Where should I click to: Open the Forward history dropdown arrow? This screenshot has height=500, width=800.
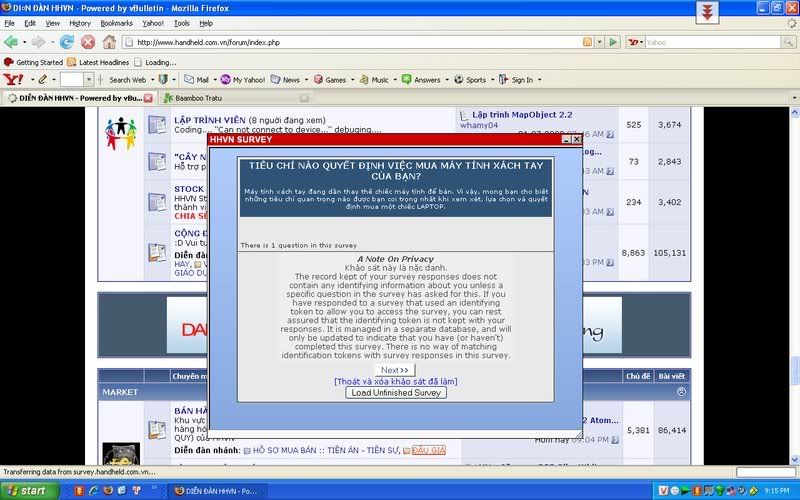pos(52,42)
